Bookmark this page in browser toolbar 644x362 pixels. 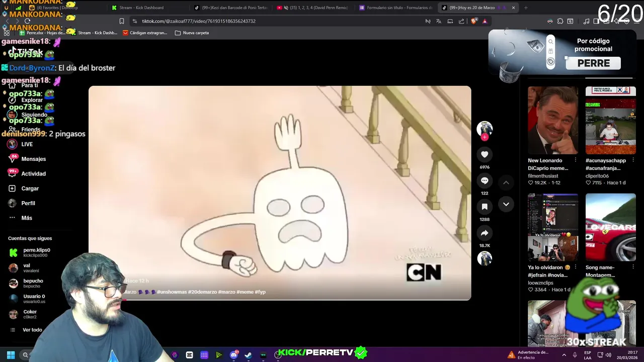coord(121,21)
